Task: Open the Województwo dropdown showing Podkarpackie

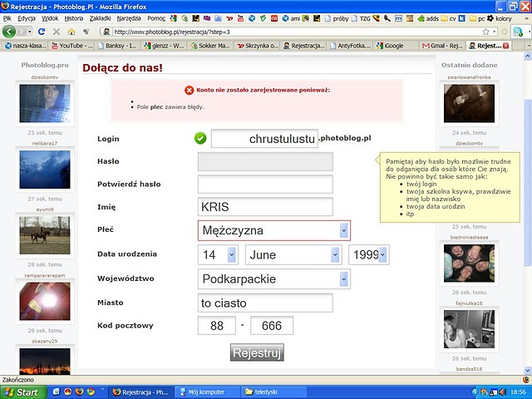Action: 274,279
